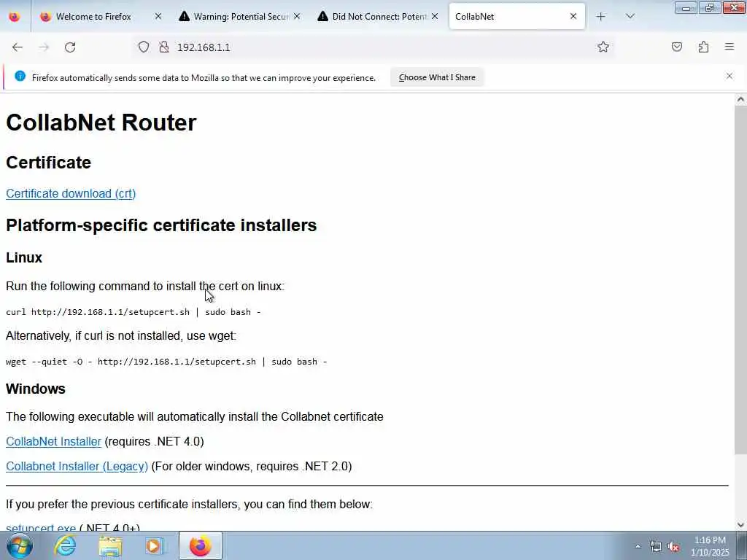Open the Firefox hamburger application menu
Viewport: 747px width, 560px height.
[729, 47]
